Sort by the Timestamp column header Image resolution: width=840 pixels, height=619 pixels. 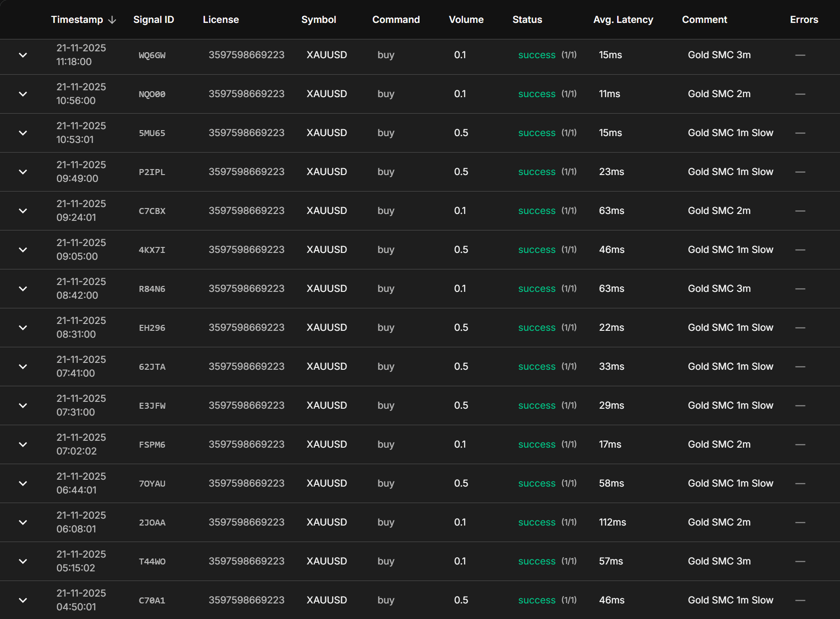77,20
